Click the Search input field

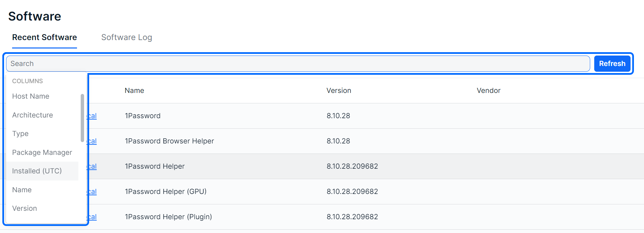pos(298,64)
